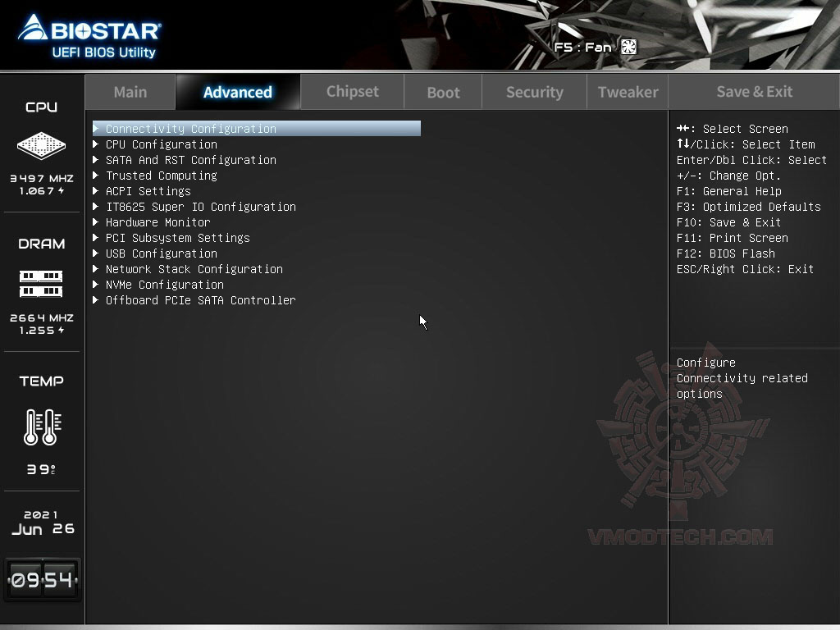
Task: Open the Save & Exit tab
Action: 755,92
